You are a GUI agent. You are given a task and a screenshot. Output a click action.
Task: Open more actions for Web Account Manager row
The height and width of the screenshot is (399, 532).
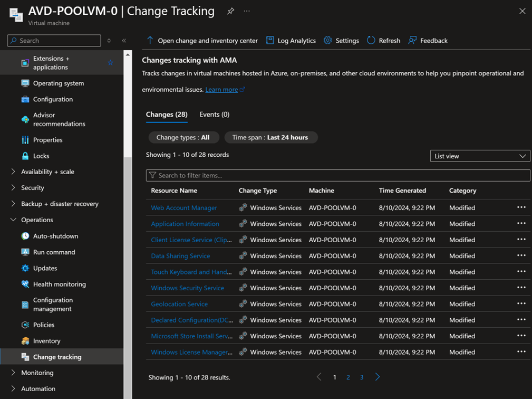pyautogui.click(x=521, y=207)
